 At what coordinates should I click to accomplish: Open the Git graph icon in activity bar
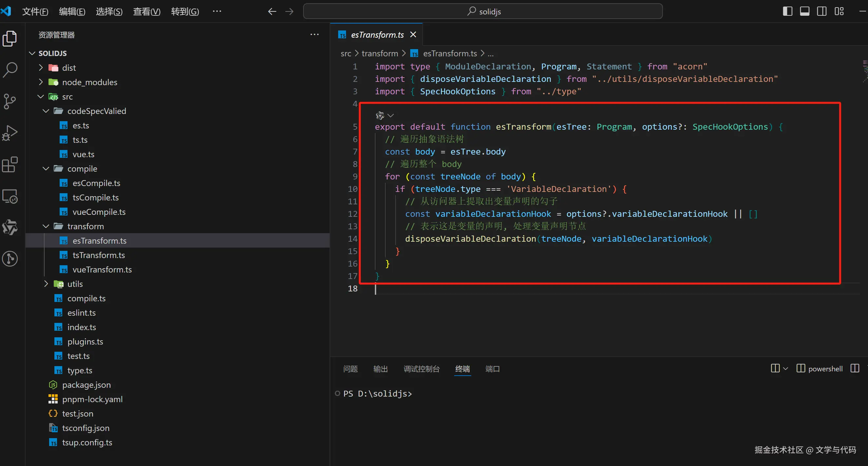[x=10, y=259]
